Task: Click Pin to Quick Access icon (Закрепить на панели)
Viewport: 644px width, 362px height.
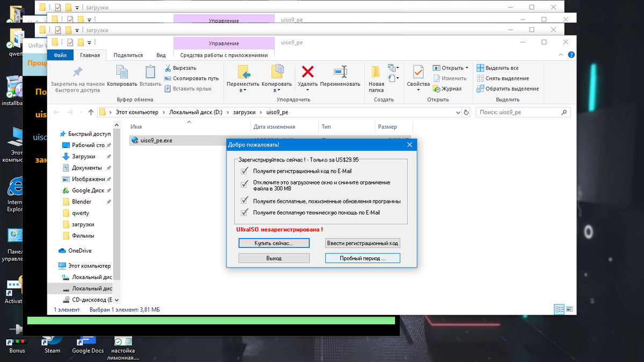Action: pos(77,72)
